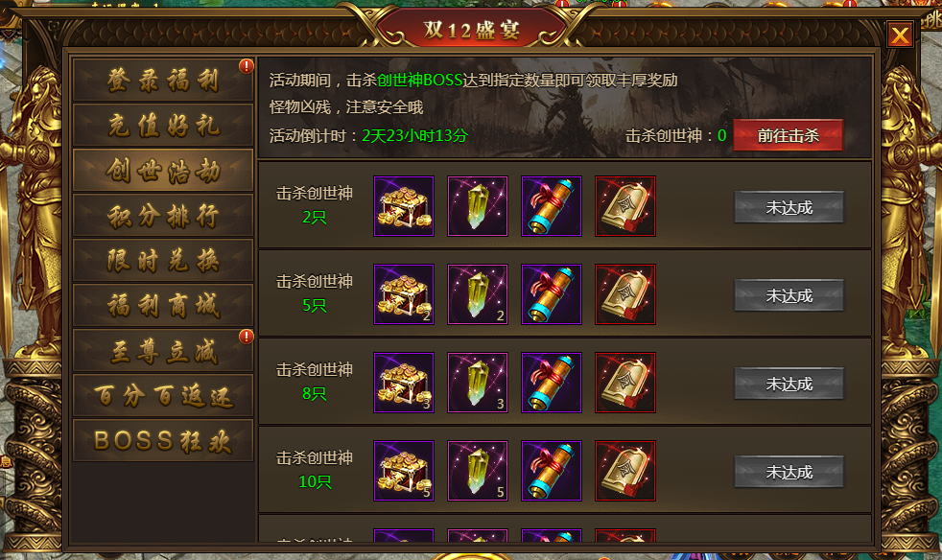
Task: Click the treasure chest in the 10只 row
Action: [404, 471]
